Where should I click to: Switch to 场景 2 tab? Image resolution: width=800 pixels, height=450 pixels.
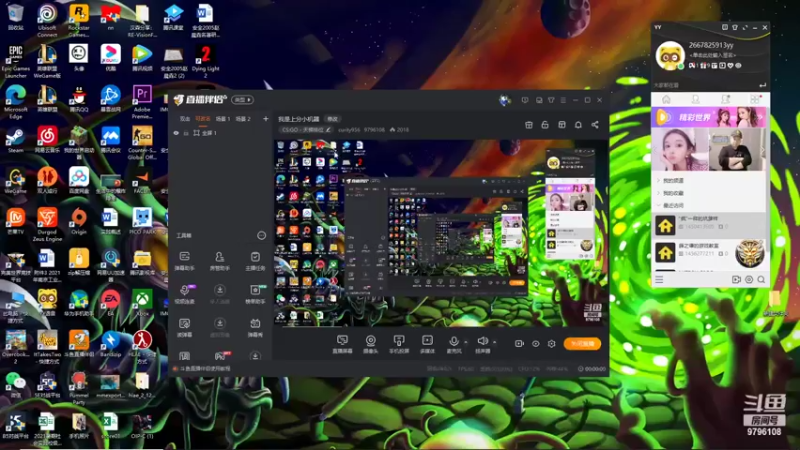click(x=243, y=119)
